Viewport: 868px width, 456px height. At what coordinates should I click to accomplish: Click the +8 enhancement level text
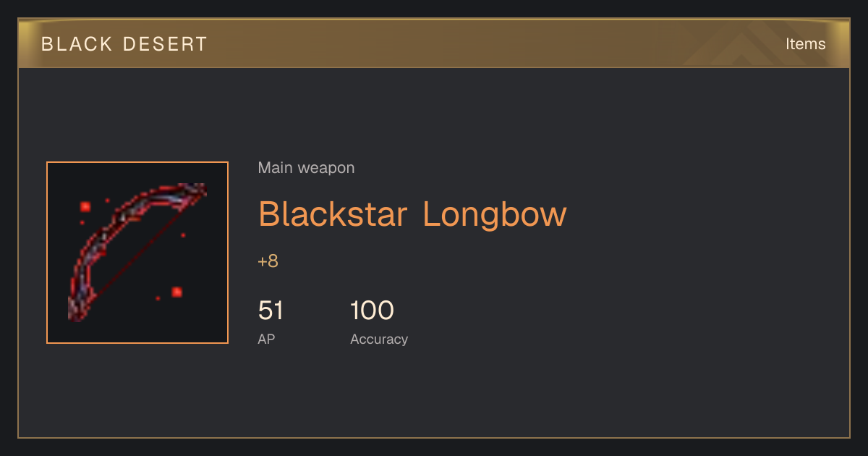coord(268,261)
